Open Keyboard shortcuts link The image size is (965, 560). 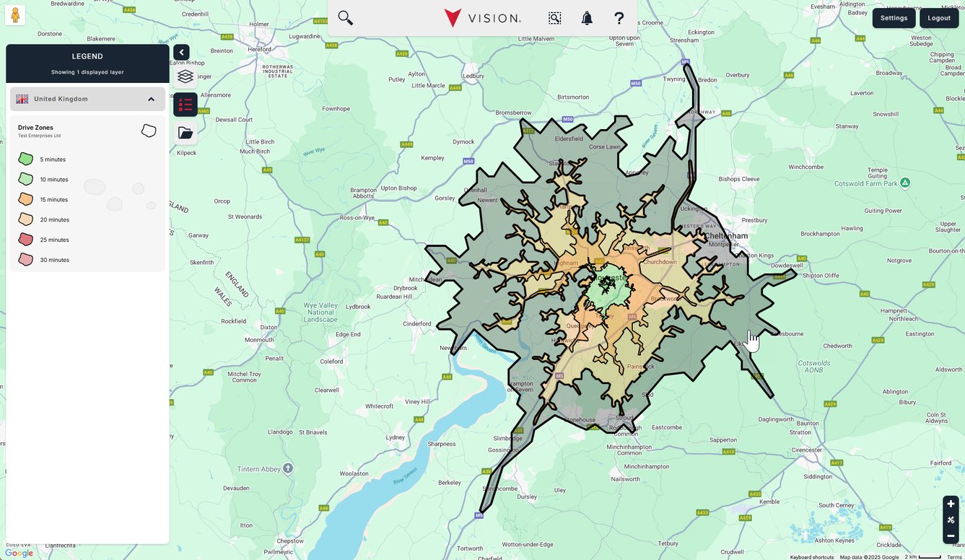tap(812, 556)
